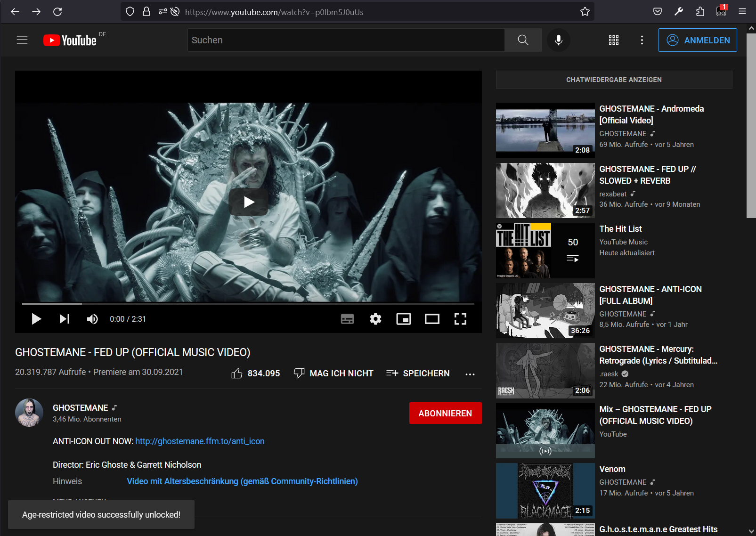756x536 pixels.
Task: Mute the video with the volume icon
Action: [x=92, y=319]
